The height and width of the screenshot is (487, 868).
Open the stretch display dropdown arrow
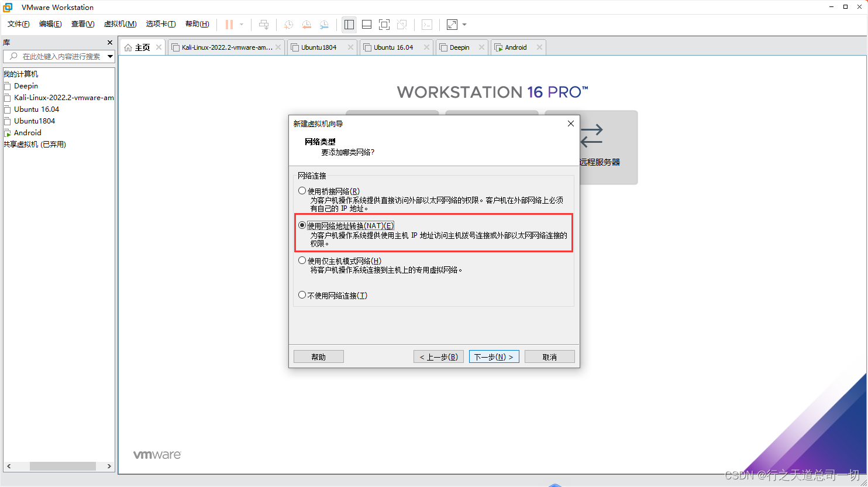(464, 25)
